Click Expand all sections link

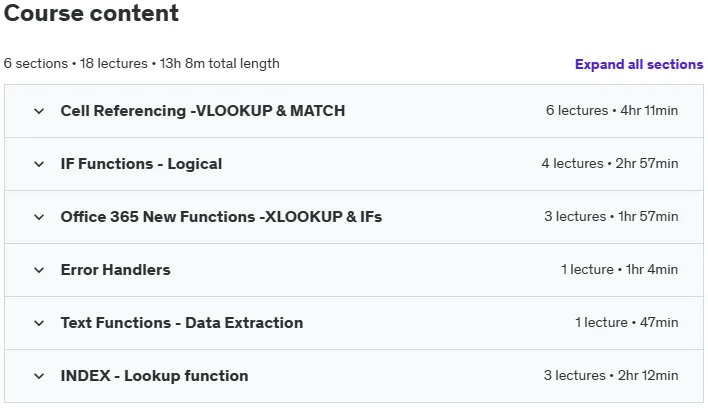coord(639,65)
